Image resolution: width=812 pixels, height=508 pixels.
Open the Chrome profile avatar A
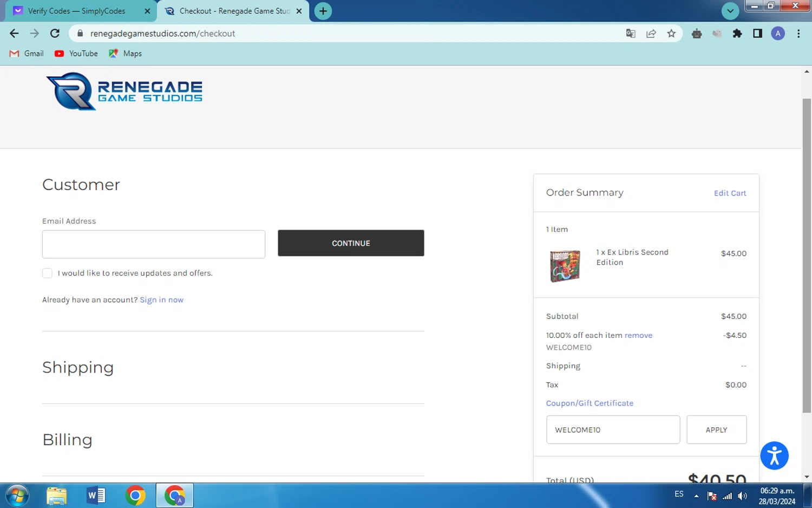pyautogui.click(x=778, y=34)
